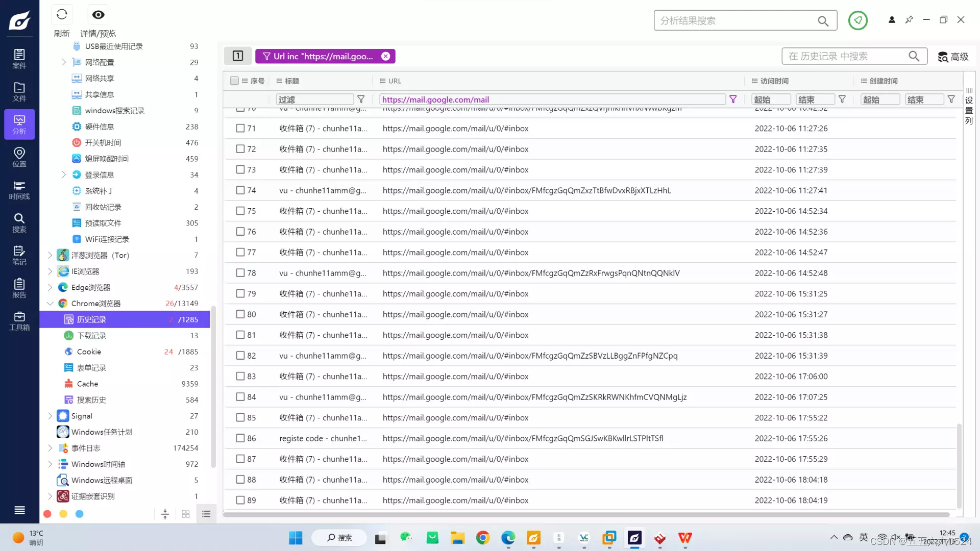Open the 时间线 (Timeline) sidebar section

19,190
